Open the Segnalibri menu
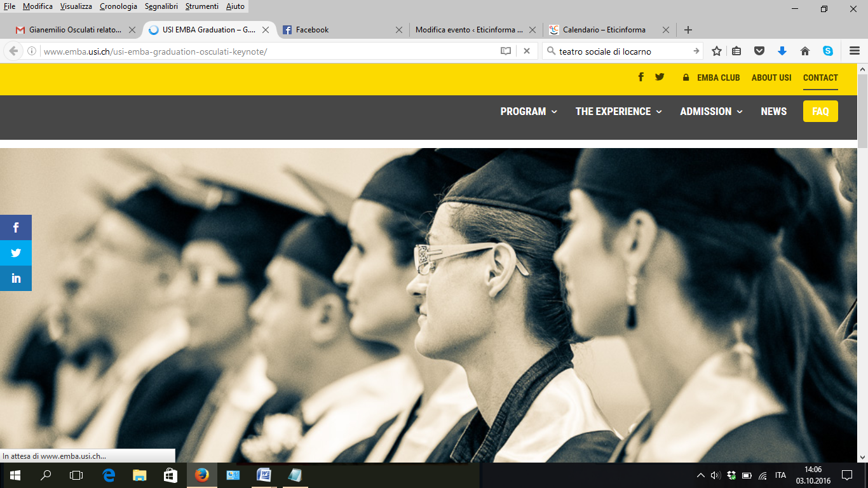868x488 pixels. pos(162,6)
